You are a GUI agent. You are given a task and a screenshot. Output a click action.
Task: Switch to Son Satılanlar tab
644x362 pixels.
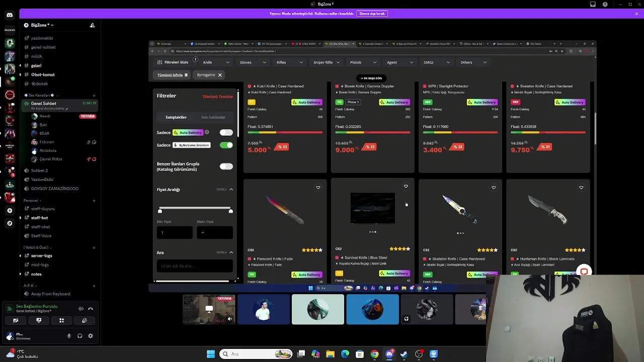tap(213, 117)
